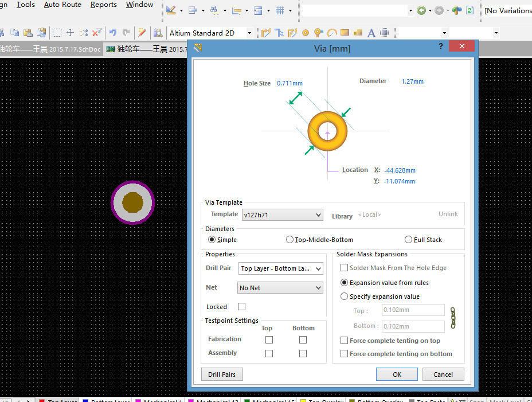The height and width of the screenshot is (402, 532).
Task: Expand the grid icon dropdown arrow
Action: pos(290,10)
